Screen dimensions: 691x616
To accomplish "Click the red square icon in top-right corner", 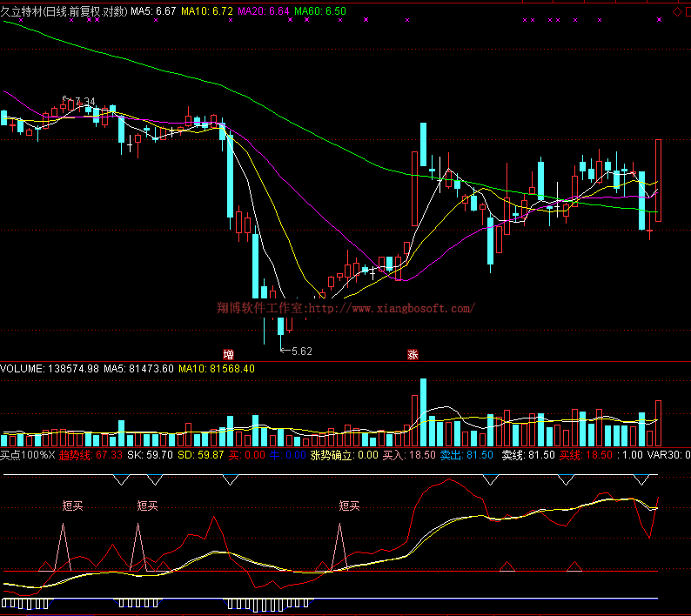I will [x=687, y=11].
